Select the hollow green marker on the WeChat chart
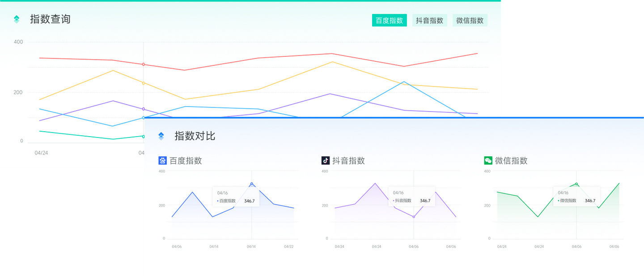 pos(576,183)
